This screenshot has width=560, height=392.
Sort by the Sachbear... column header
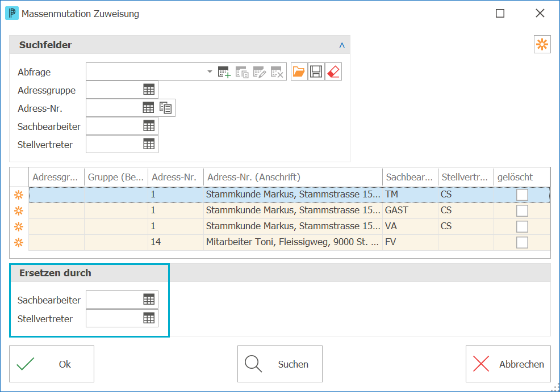coord(410,177)
